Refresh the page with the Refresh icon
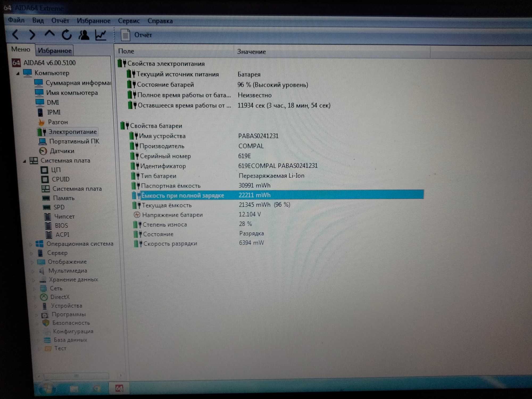532x399 pixels. click(x=66, y=35)
